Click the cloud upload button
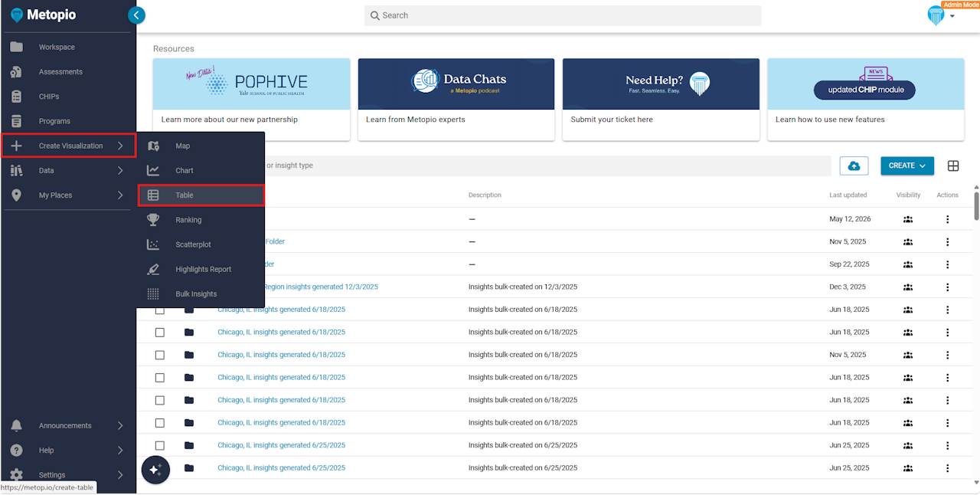 854,166
